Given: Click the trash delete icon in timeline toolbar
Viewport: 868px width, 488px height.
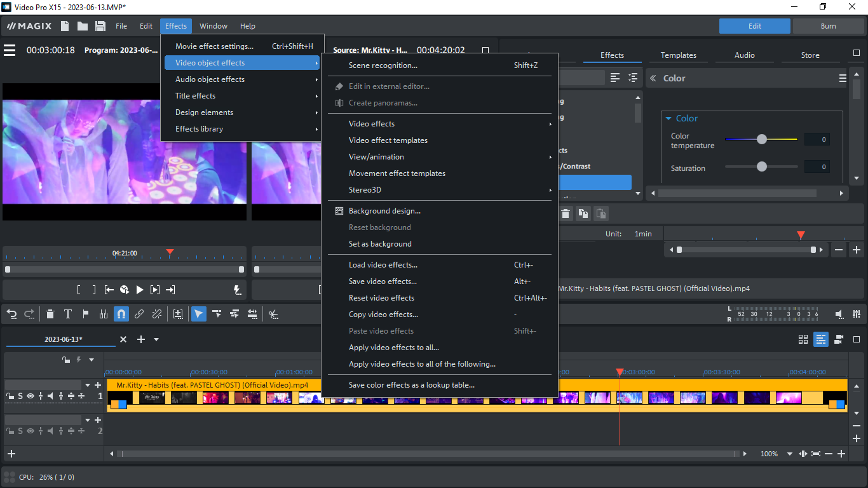Looking at the screenshot, I should click(x=50, y=314).
